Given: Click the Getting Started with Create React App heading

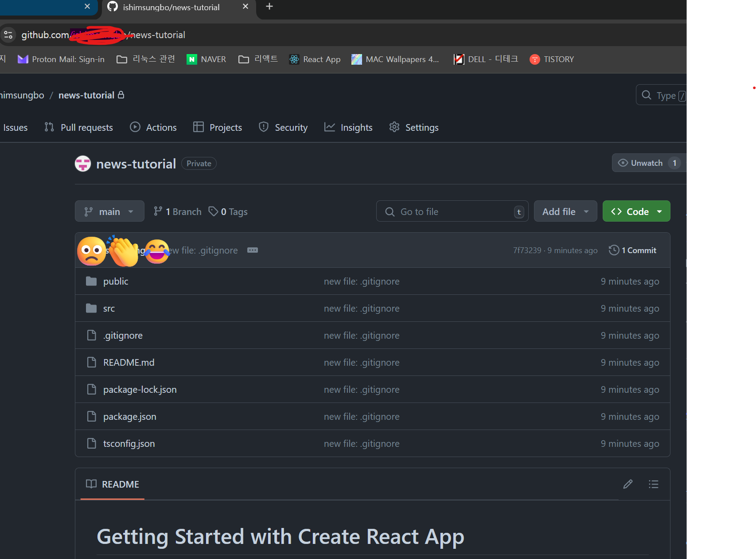Looking at the screenshot, I should coord(280,537).
